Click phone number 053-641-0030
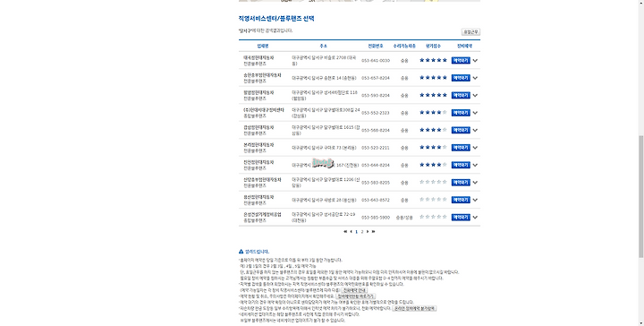This screenshot has width=644, height=326. tap(376, 60)
